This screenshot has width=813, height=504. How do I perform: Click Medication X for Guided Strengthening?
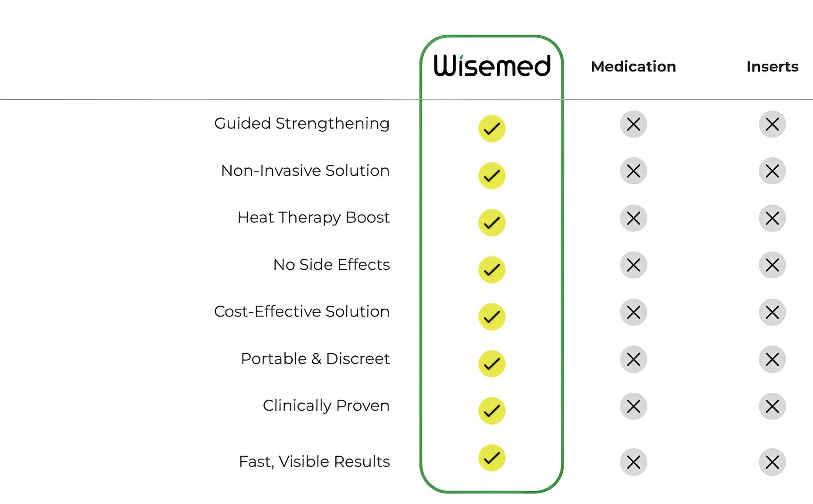[x=633, y=124]
